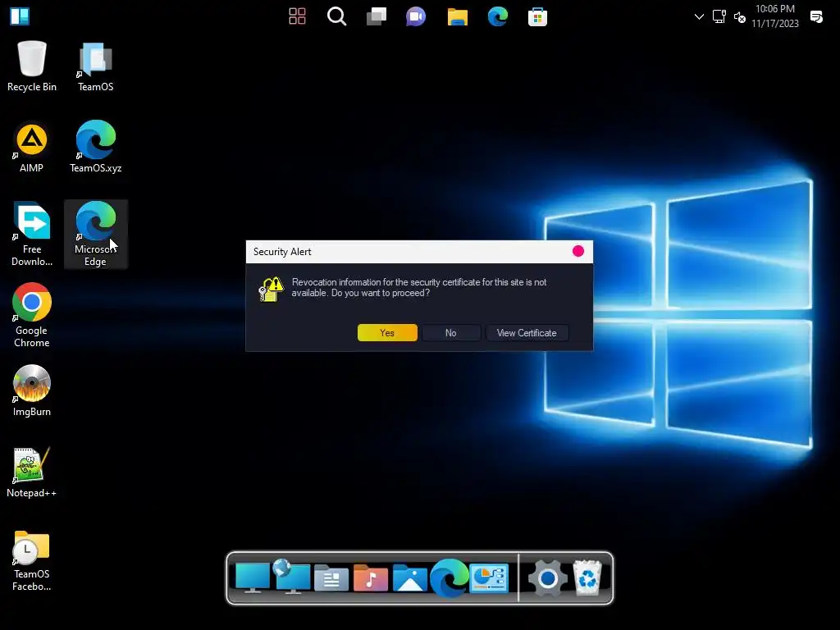Launch Google Chrome from the desktop

point(32,315)
